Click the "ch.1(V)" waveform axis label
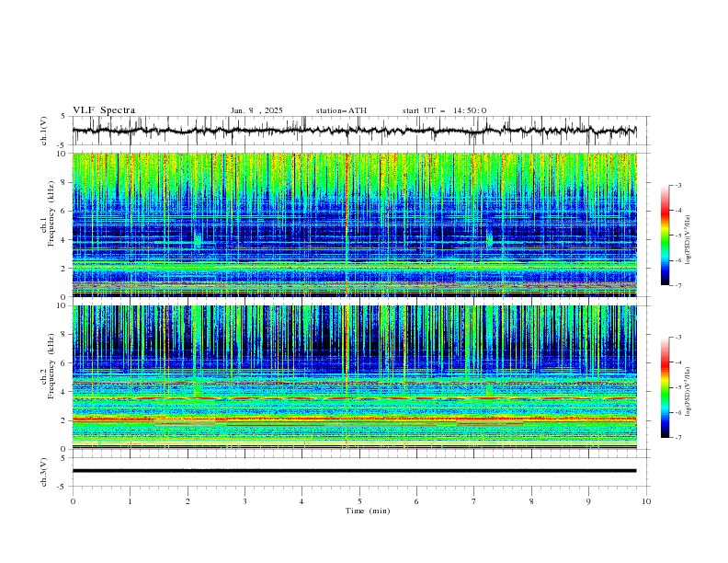Viewport: 728px width, 563px height. (44, 131)
